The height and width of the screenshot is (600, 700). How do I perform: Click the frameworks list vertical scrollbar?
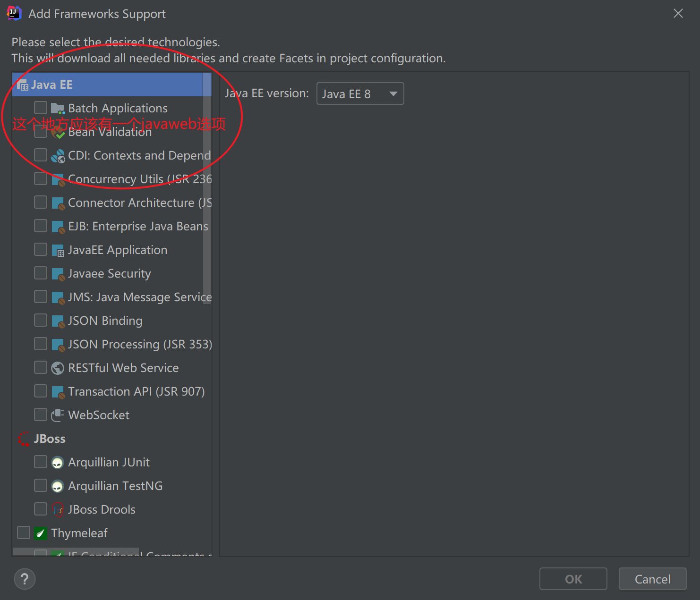pos(207,188)
